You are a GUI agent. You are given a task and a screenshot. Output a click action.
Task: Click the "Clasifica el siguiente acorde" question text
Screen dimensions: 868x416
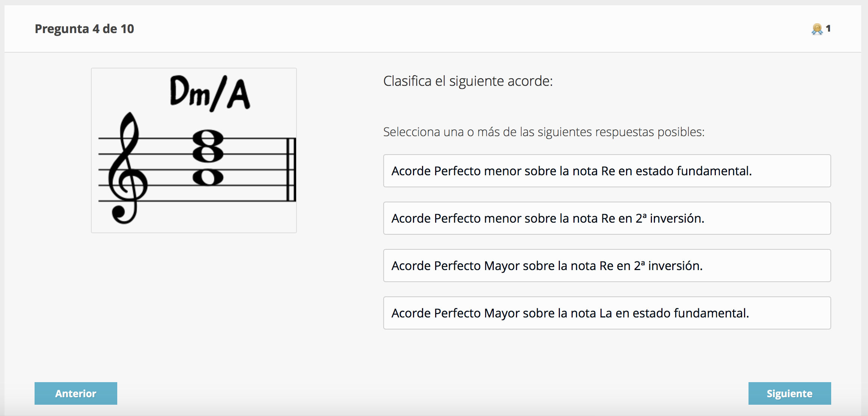(468, 81)
